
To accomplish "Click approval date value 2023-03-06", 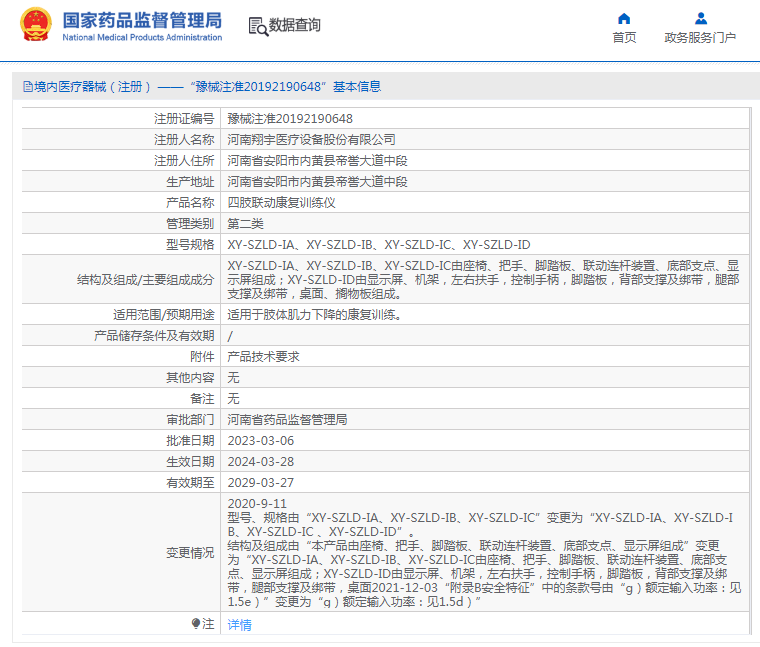I will tap(260, 440).
